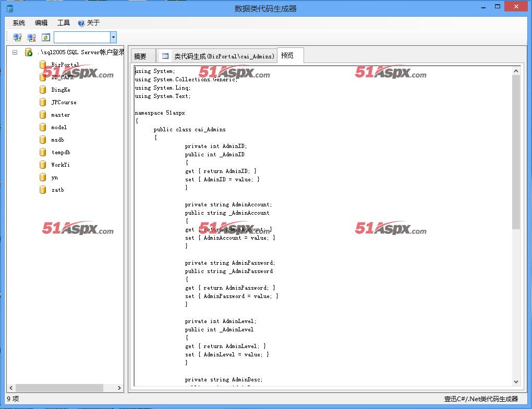Viewport: 532px width, 409px height.
Task: Switch to the 预览 tab
Action: [291, 55]
